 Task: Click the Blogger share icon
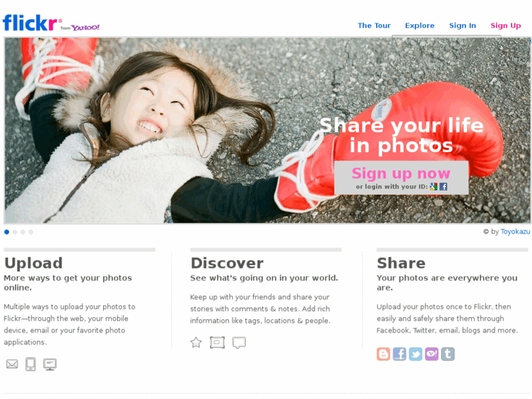[383, 354]
